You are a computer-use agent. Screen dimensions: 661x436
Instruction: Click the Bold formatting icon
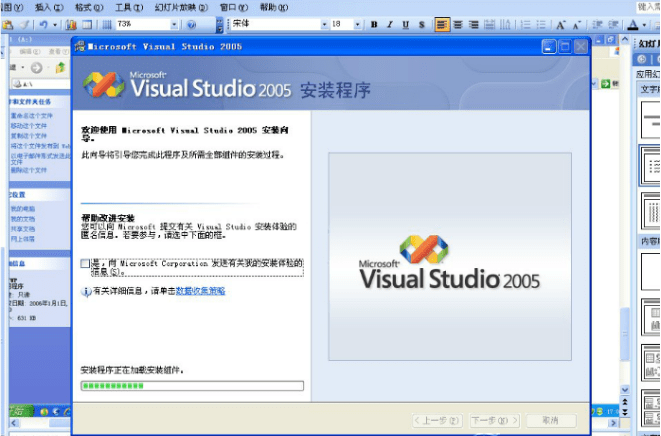pyautogui.click(x=374, y=23)
